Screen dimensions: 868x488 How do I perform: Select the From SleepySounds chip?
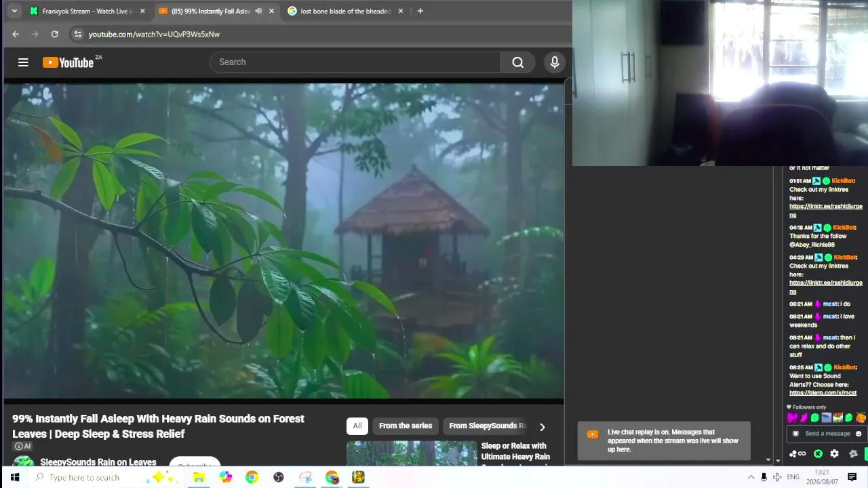pyautogui.click(x=487, y=426)
